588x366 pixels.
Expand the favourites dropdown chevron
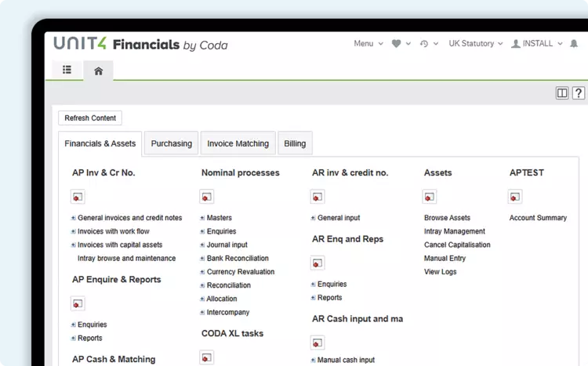408,44
